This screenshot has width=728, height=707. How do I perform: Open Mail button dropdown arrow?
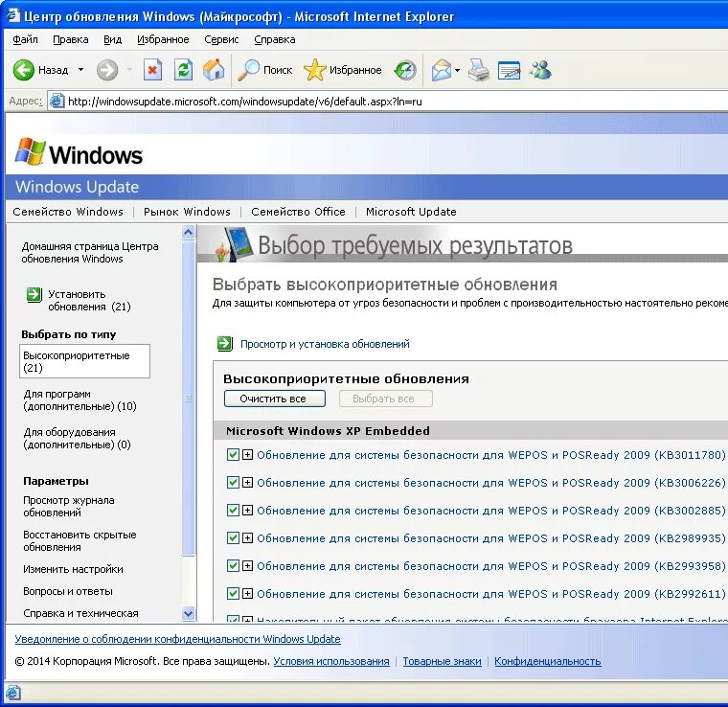457,71
